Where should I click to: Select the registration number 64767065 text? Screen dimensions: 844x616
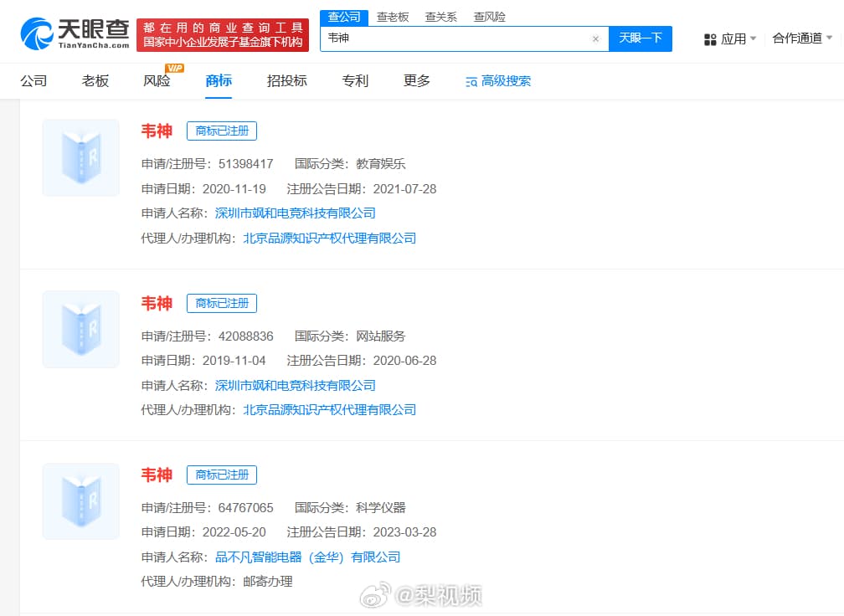coord(246,507)
